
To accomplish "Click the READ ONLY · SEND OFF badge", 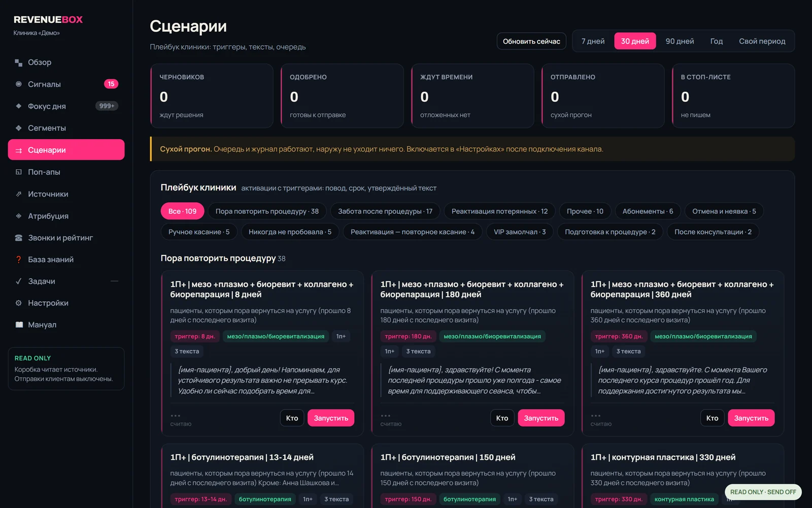I will [763, 492].
